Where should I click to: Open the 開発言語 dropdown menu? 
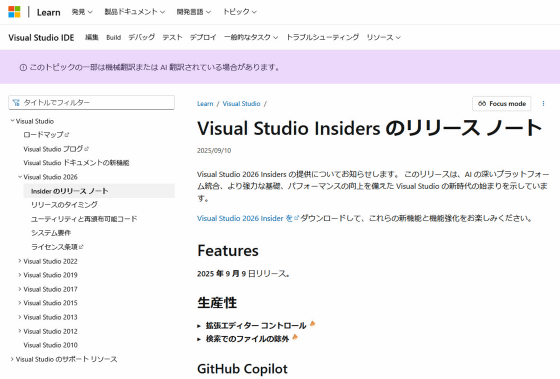coord(194,12)
